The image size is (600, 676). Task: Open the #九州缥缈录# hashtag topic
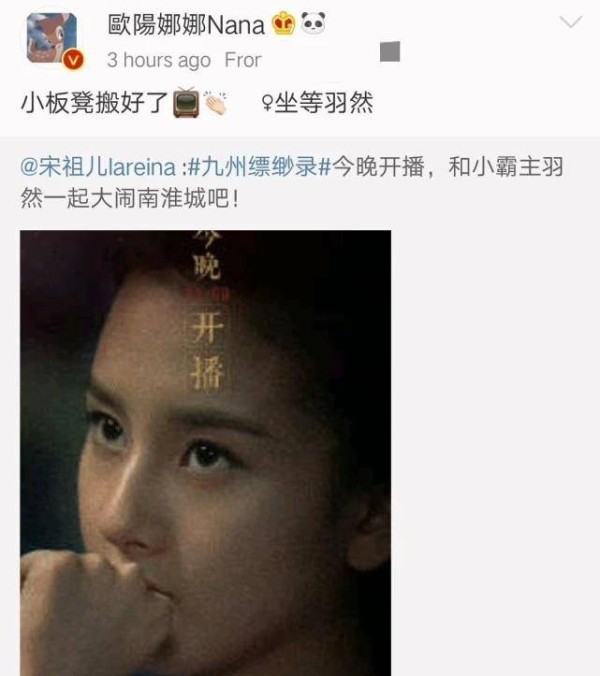pos(260,167)
